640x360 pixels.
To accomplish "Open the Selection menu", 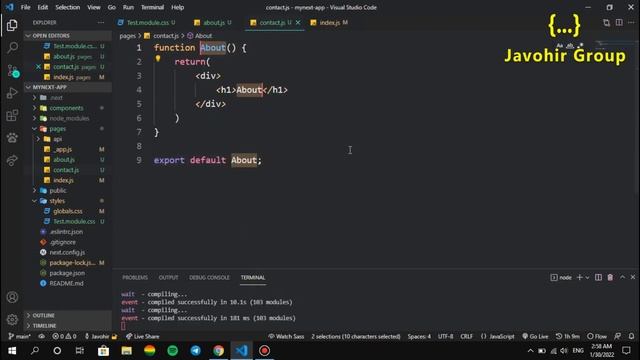I will (x=68, y=7).
